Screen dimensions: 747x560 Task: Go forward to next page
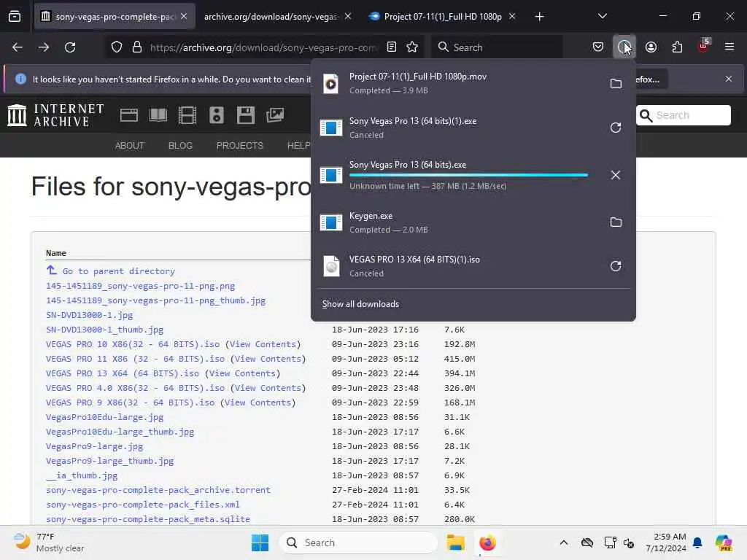[44, 47]
